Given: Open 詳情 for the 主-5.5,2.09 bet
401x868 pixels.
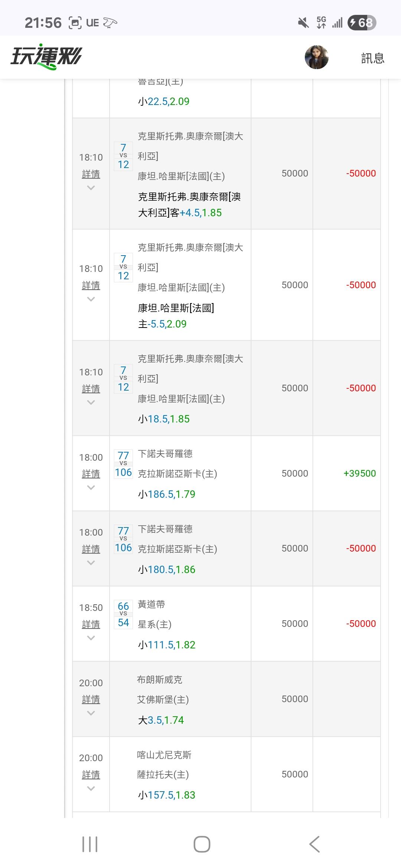Looking at the screenshot, I should click(x=91, y=285).
